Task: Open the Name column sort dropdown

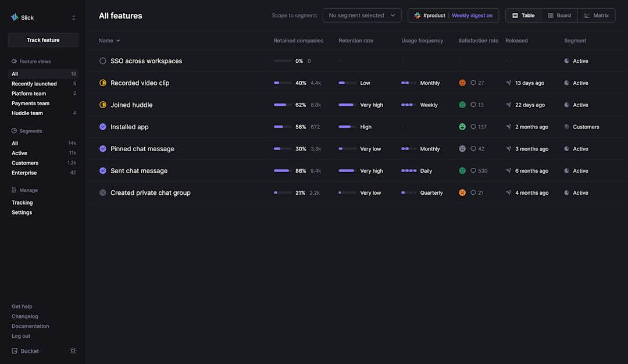Action: [x=109, y=41]
